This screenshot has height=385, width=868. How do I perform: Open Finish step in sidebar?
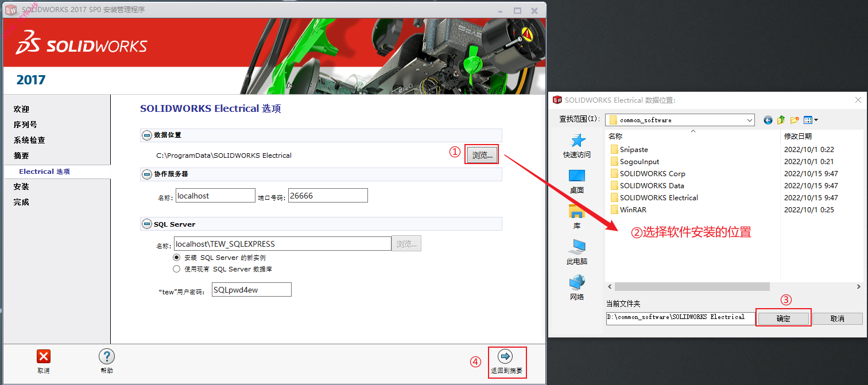click(x=21, y=202)
